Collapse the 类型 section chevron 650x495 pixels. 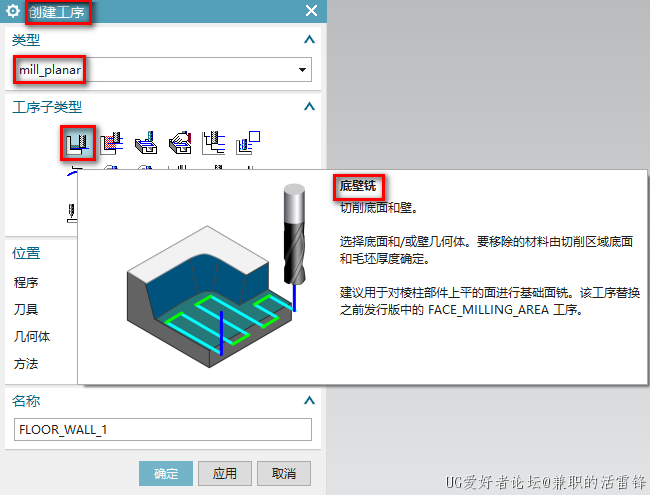click(309, 39)
